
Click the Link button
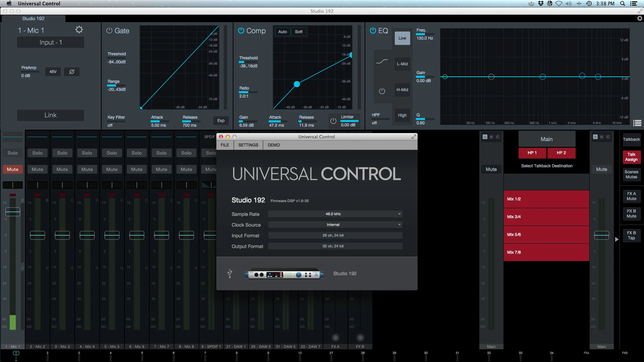[x=51, y=115]
